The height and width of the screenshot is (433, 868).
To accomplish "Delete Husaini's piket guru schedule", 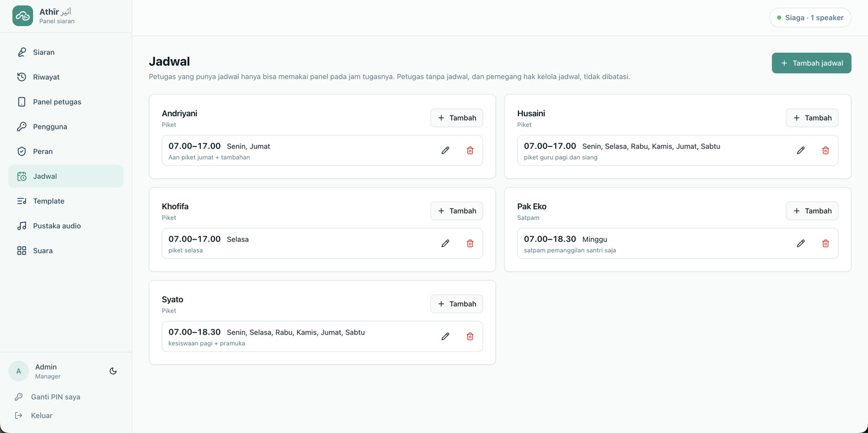I will 826,150.
